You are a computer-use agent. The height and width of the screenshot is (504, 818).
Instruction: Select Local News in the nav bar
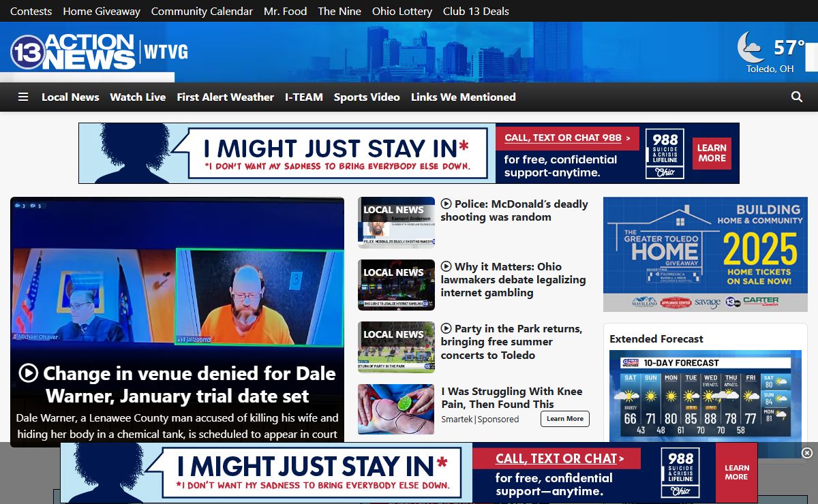point(70,97)
